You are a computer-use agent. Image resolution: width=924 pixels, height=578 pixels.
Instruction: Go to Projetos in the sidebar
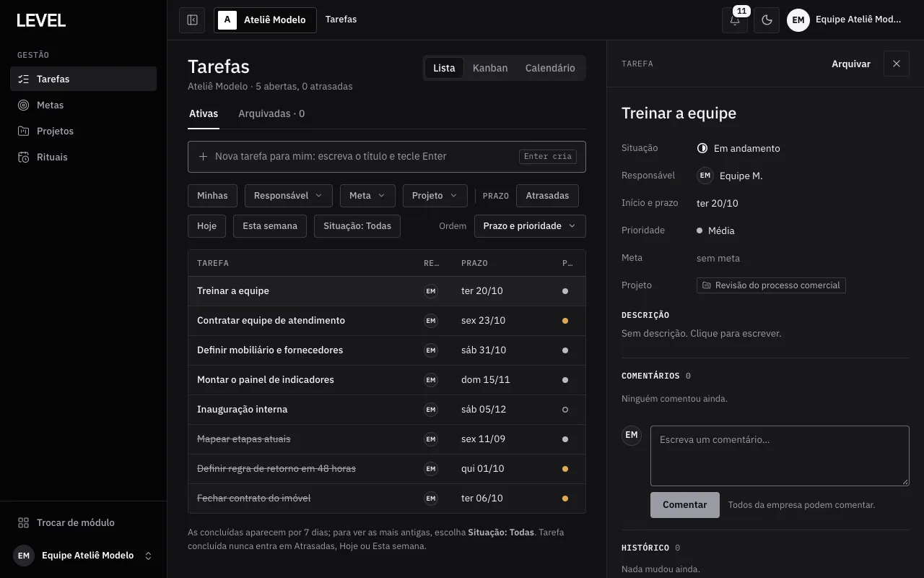pos(83,131)
